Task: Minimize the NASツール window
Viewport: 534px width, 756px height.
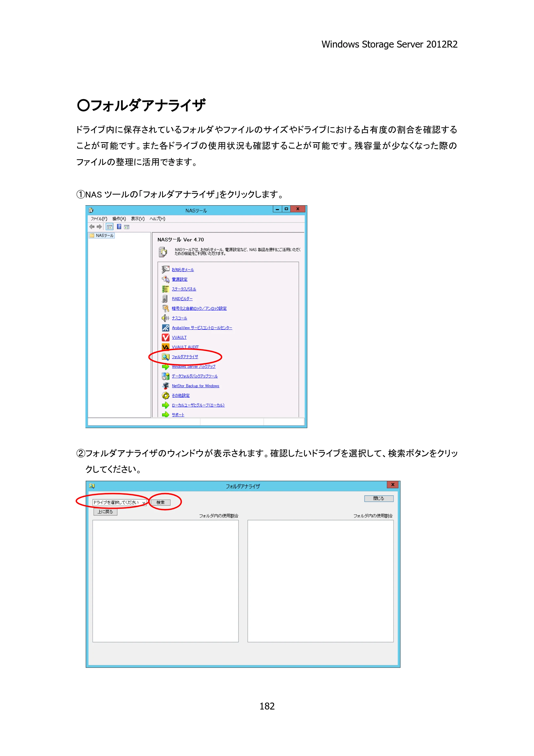Action: pyautogui.click(x=277, y=209)
